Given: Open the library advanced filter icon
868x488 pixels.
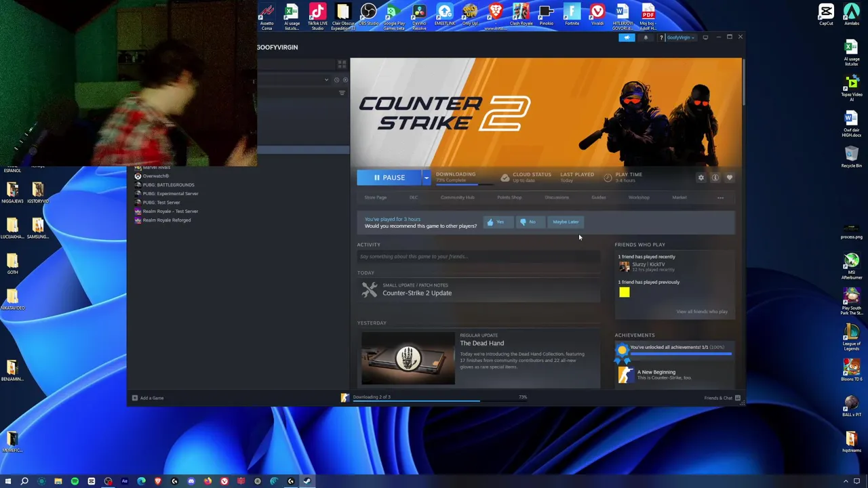Looking at the screenshot, I should click(342, 93).
